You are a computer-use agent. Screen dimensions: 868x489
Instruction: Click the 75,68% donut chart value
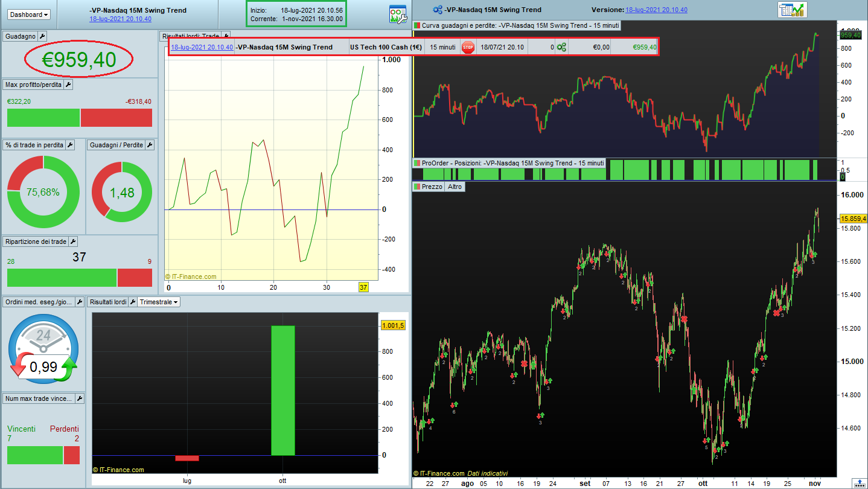point(43,193)
